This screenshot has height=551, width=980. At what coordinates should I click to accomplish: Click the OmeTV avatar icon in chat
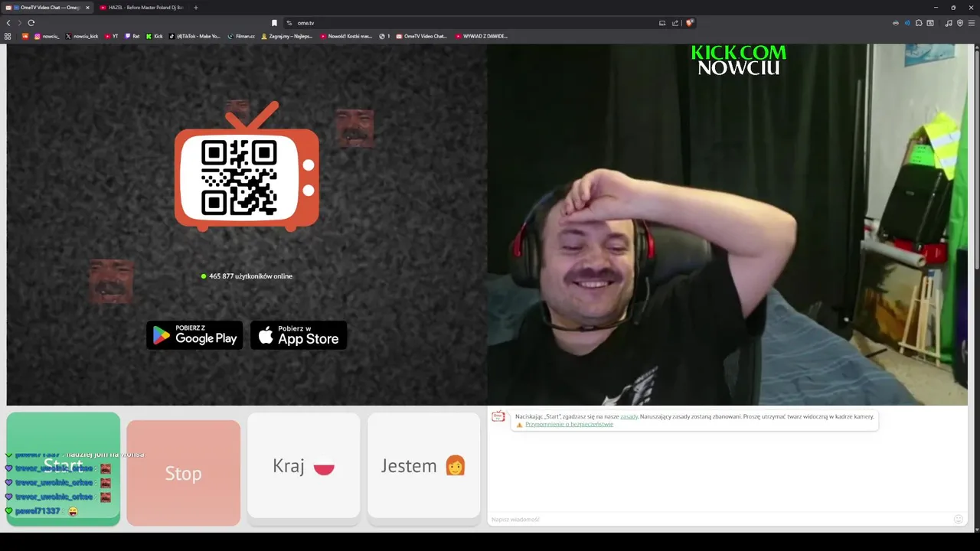[x=498, y=416]
